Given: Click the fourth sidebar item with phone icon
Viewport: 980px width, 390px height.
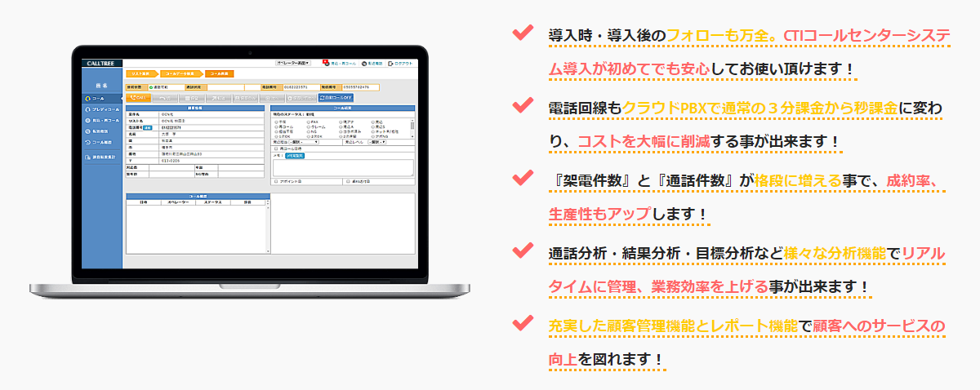Looking at the screenshot, I should [101, 131].
